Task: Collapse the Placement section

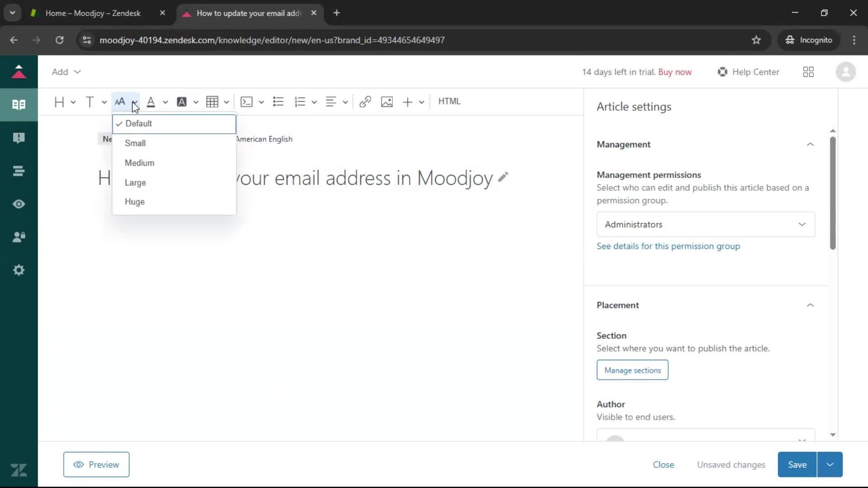Action: point(810,305)
